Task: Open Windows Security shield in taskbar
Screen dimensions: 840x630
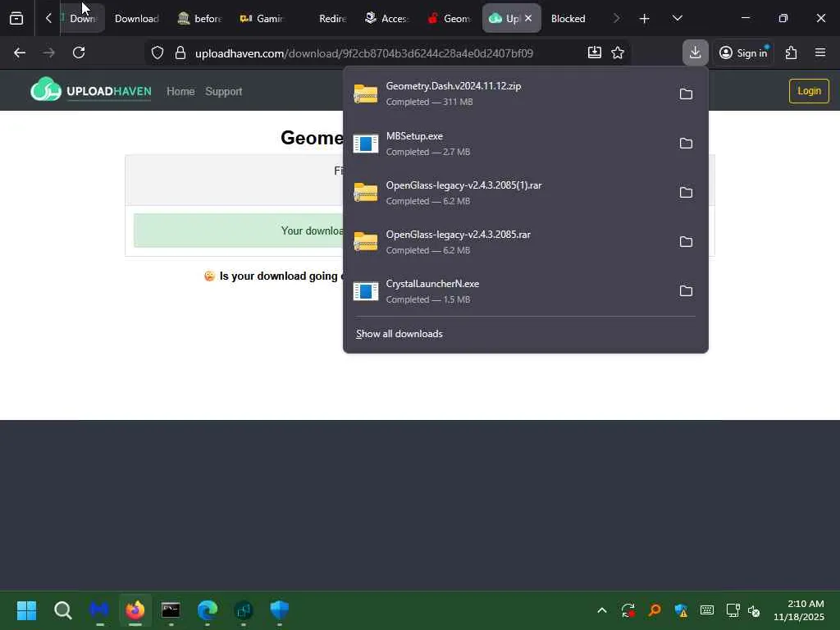Action: pyautogui.click(x=279, y=610)
